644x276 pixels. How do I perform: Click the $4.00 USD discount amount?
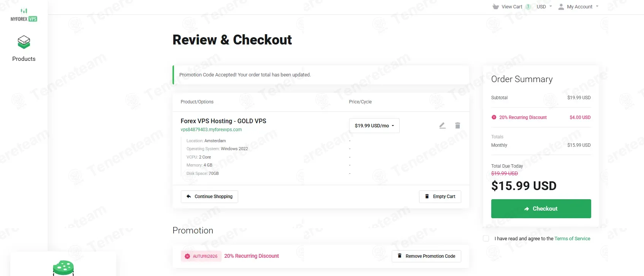[x=580, y=117]
